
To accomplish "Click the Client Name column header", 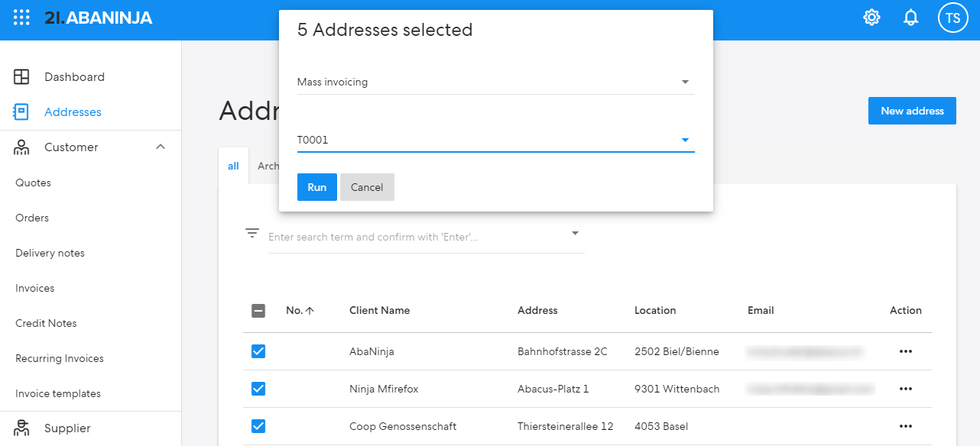I will [380, 311].
